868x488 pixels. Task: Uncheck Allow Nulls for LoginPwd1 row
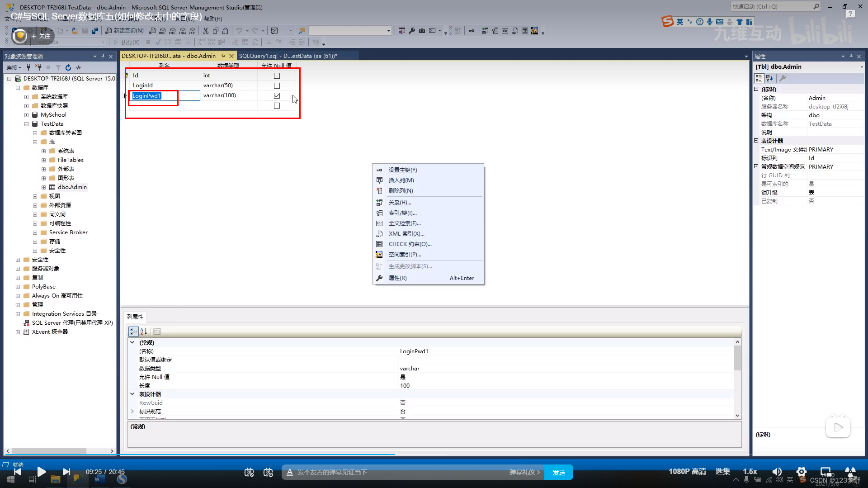(x=277, y=95)
